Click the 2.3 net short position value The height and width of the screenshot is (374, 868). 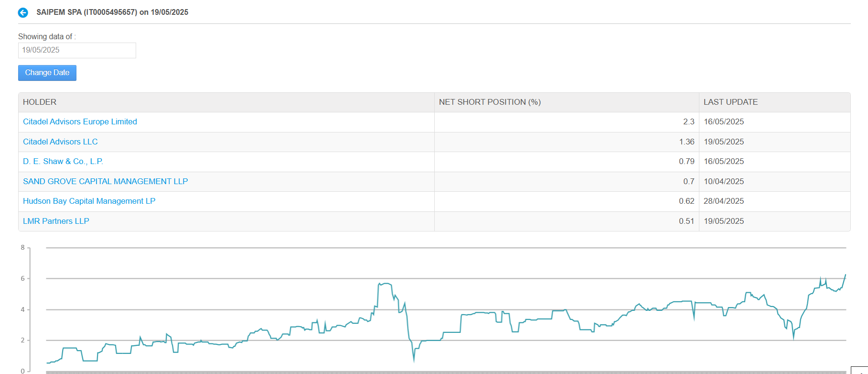click(688, 122)
